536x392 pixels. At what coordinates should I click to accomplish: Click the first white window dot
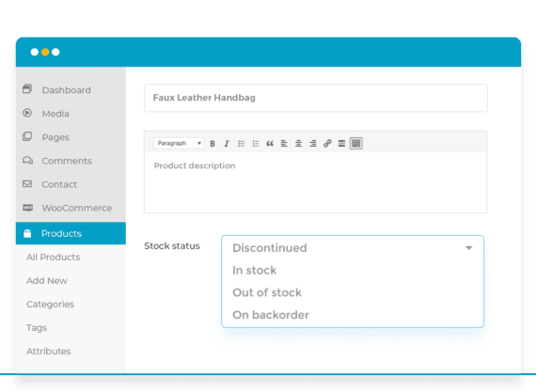[x=35, y=52]
